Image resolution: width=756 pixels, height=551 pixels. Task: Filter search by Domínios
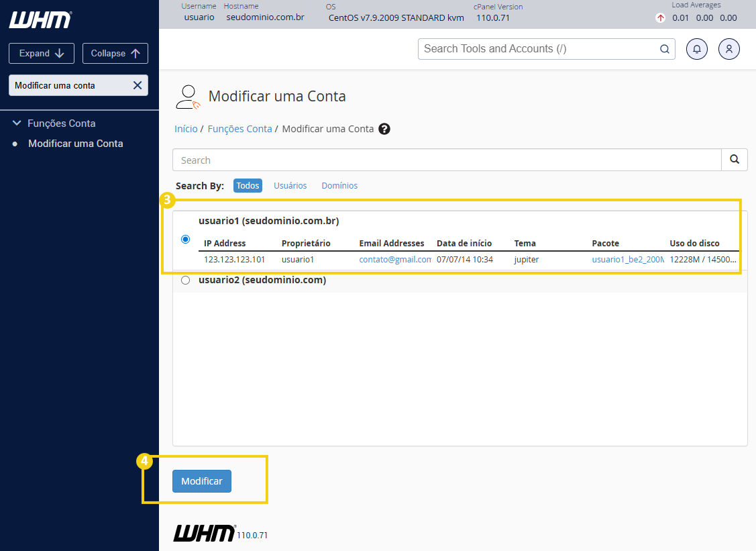[x=339, y=186]
